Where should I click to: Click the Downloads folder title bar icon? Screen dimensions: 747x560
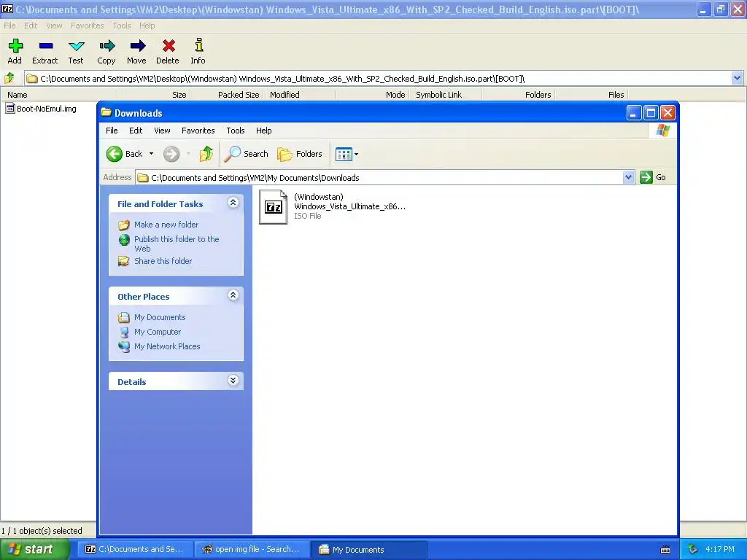coord(106,112)
